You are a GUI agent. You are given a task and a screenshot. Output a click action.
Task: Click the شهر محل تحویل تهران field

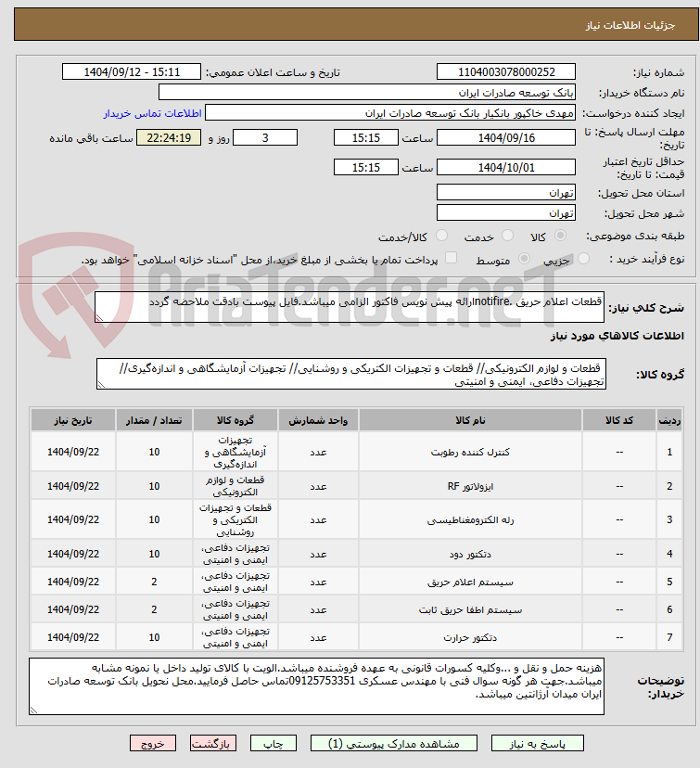[506, 213]
